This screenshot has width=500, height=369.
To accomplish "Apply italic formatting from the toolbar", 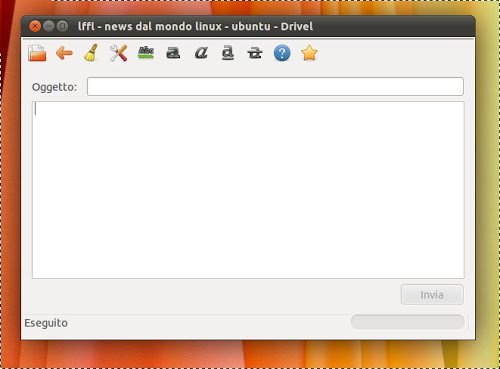I will point(201,53).
